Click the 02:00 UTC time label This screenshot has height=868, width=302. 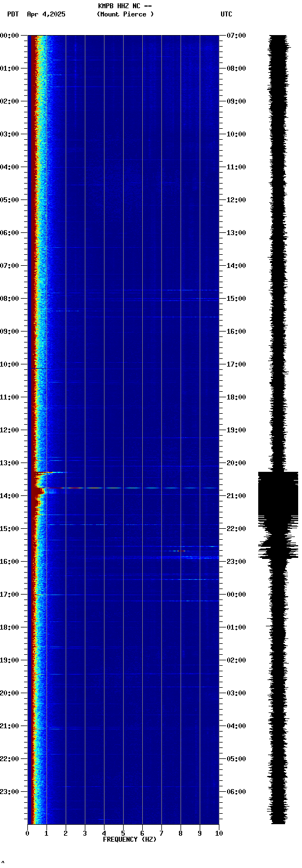click(x=236, y=660)
